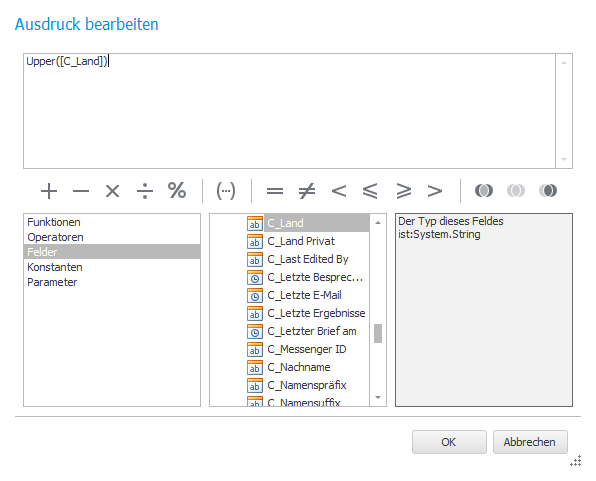Insert the minus operator
This screenshot has width=596, height=481.
click(81, 190)
